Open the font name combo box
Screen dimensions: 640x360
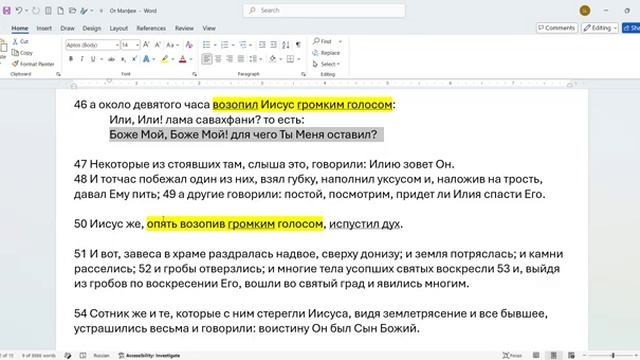click(x=92, y=44)
